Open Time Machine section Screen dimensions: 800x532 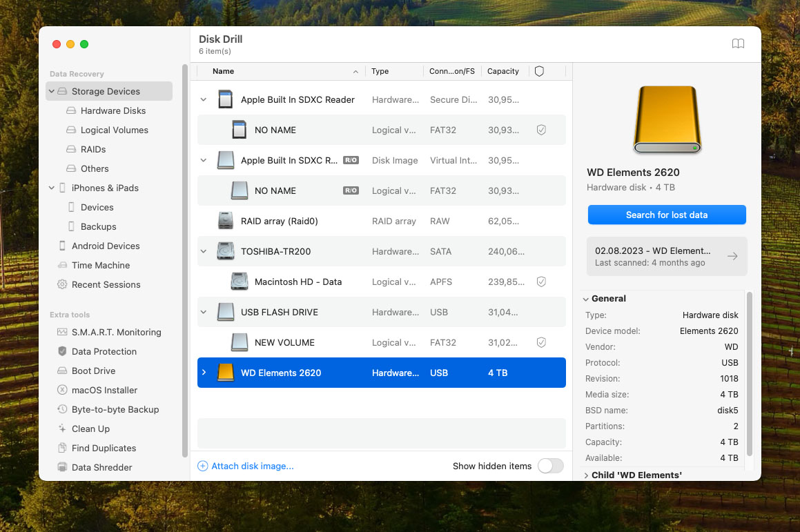[101, 265]
